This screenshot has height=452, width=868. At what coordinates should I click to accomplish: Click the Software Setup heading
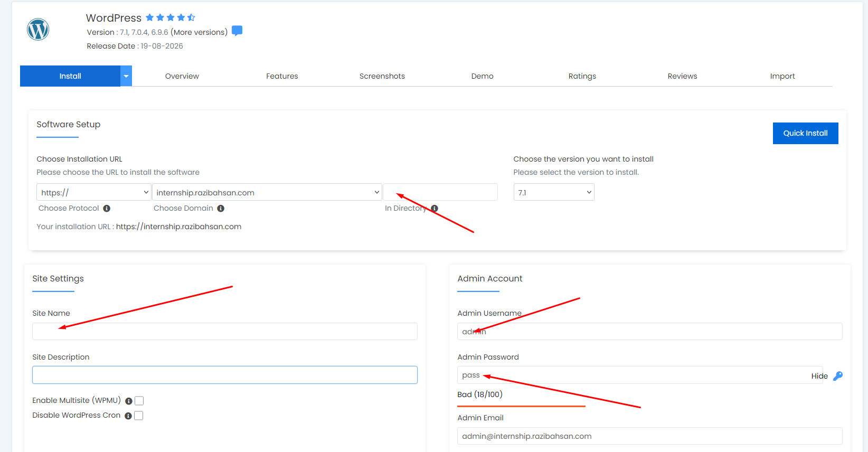tap(68, 125)
